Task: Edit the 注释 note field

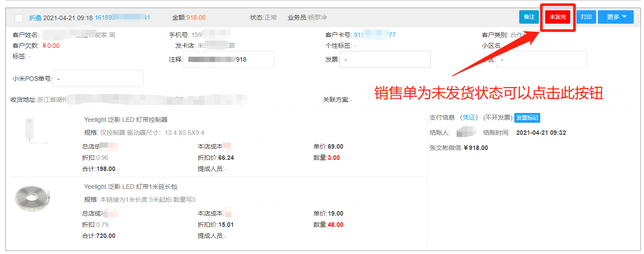Action: coord(229,59)
